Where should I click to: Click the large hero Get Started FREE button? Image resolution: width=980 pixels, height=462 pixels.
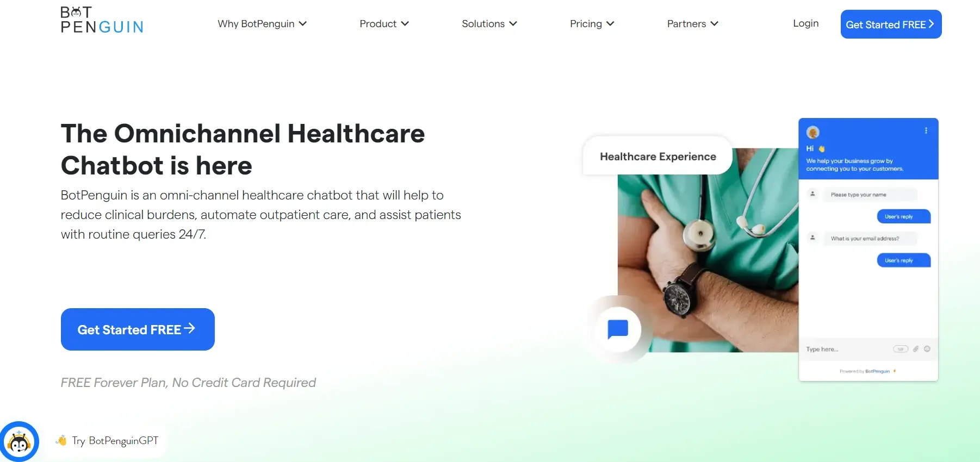click(138, 329)
